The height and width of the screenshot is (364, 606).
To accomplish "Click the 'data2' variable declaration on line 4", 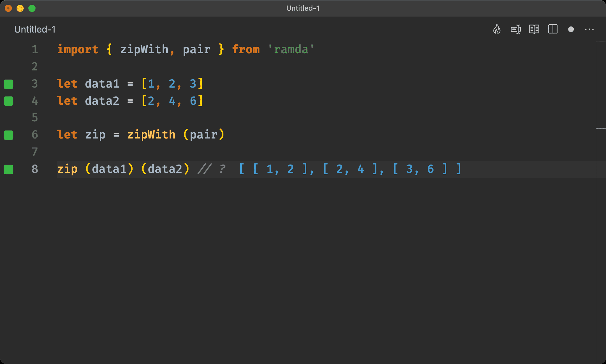I will [102, 101].
